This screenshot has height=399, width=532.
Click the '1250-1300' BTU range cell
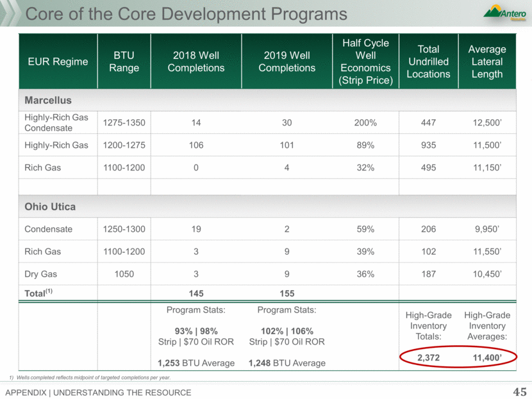click(124, 229)
